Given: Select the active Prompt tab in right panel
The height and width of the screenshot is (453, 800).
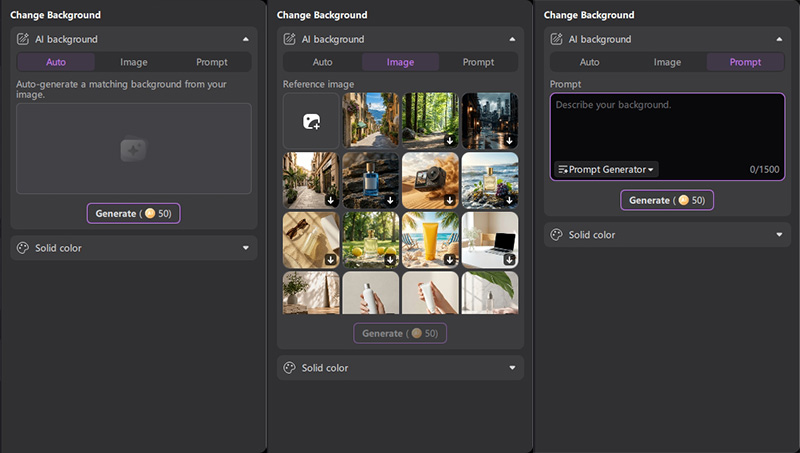Looking at the screenshot, I should (745, 62).
